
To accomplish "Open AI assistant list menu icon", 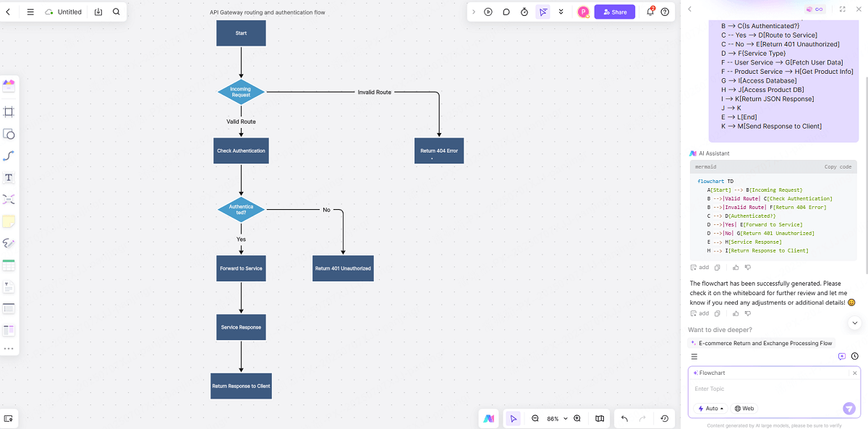I will (x=694, y=357).
